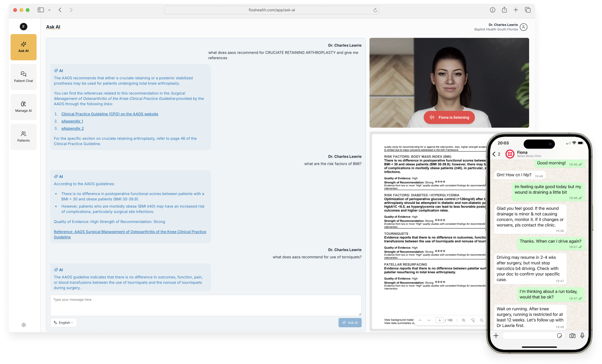Tap the 'Thanks. When can I drive again?' message
Viewport: 602px width, 364px height.
click(x=550, y=243)
